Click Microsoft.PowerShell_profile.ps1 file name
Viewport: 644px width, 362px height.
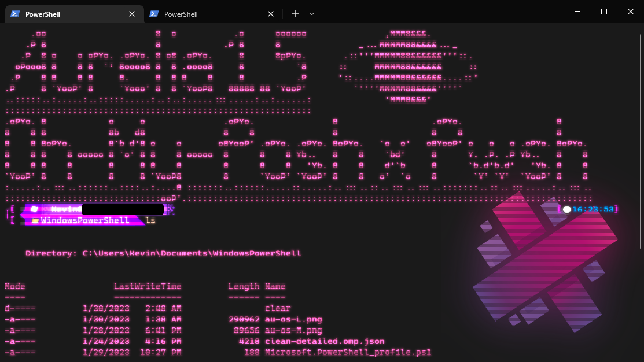click(348, 352)
